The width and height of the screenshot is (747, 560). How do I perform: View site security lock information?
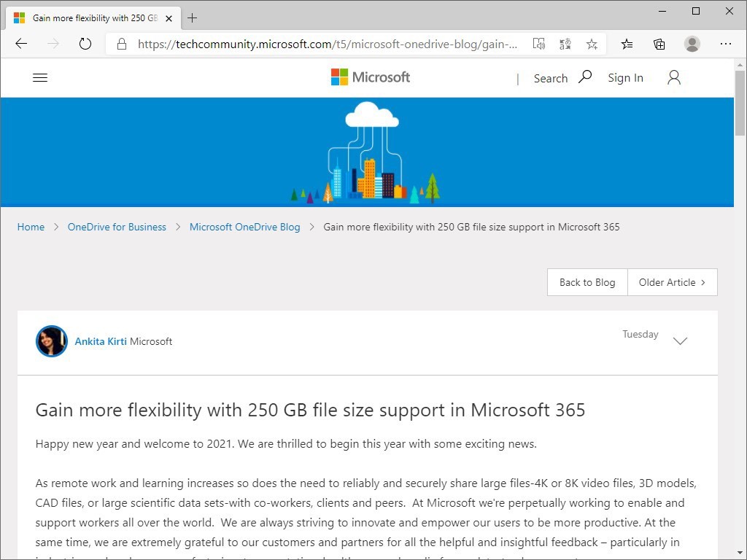(122, 44)
